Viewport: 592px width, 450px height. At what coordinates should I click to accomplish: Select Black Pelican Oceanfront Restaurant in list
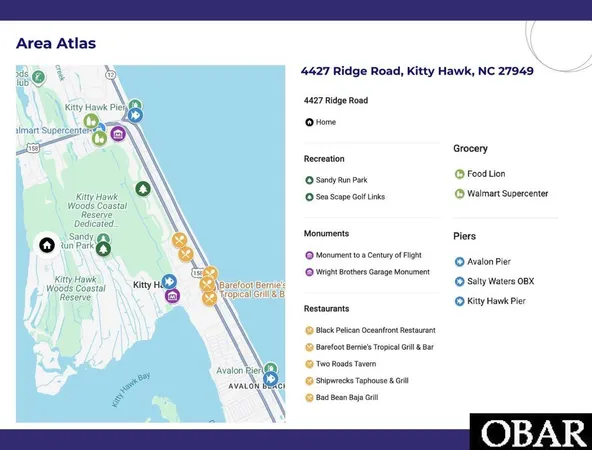click(370, 330)
